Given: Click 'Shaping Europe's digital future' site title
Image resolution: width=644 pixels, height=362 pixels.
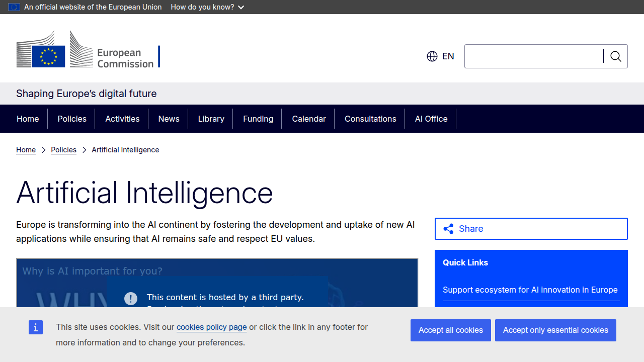Looking at the screenshot, I should pos(87,94).
